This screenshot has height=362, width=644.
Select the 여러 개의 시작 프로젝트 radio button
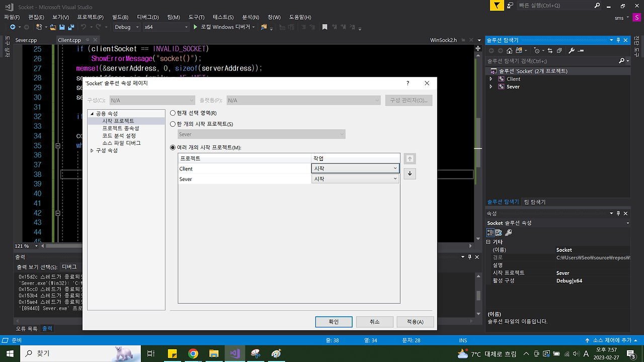point(173,147)
